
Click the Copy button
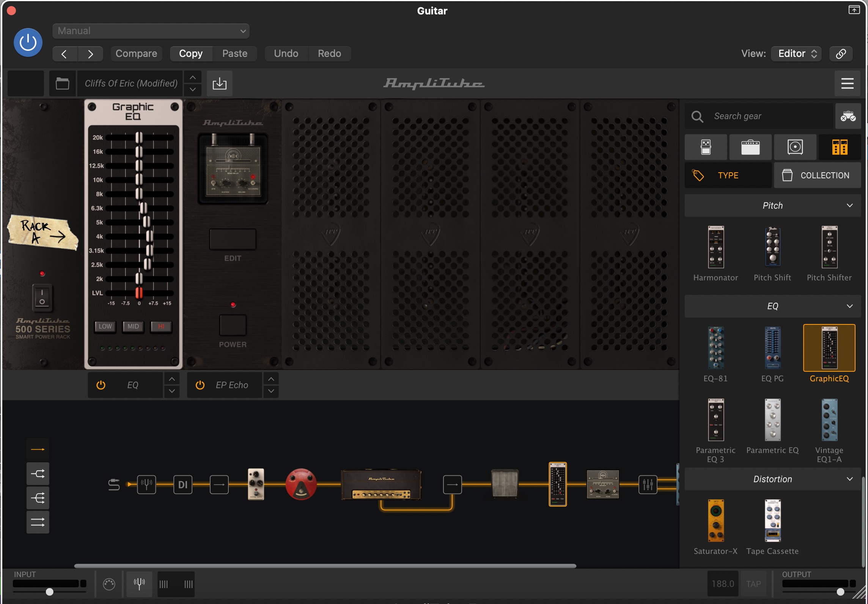pos(191,53)
